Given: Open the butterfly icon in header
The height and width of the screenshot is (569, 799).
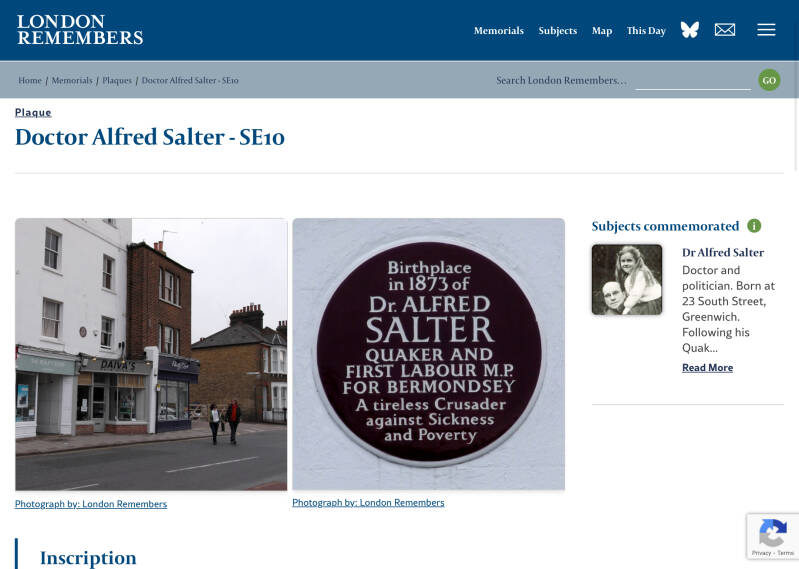Looking at the screenshot, I should pos(689,30).
